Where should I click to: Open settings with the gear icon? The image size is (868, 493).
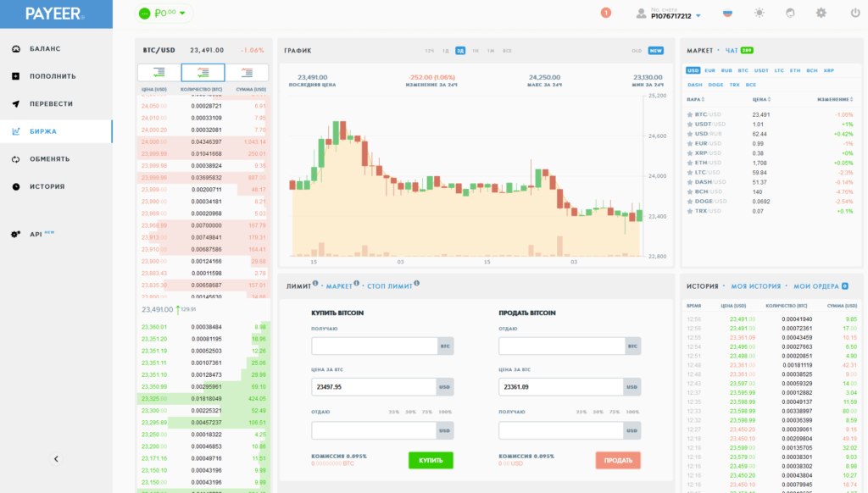[x=821, y=14]
